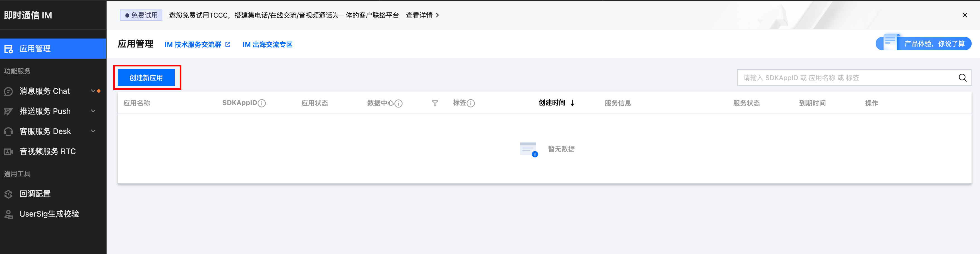This screenshot has width=980, height=254.
Task: Click the 应用状态 column header
Action: click(x=314, y=103)
